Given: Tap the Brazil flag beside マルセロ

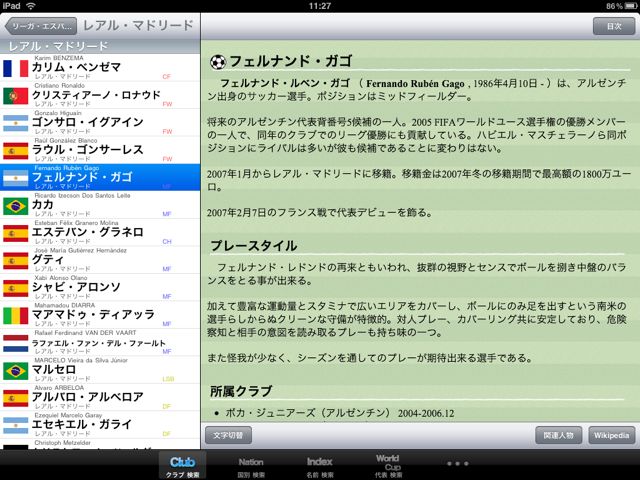Looking at the screenshot, I should click(16, 371).
